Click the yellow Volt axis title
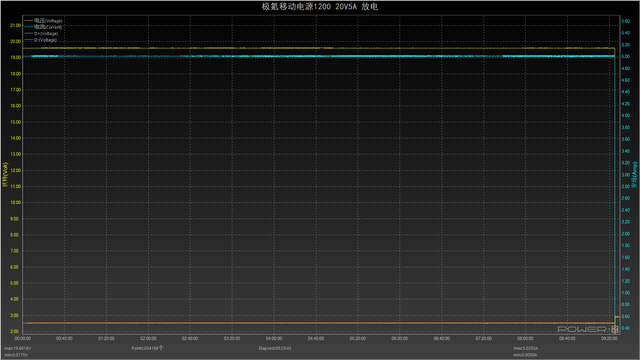 [5, 174]
